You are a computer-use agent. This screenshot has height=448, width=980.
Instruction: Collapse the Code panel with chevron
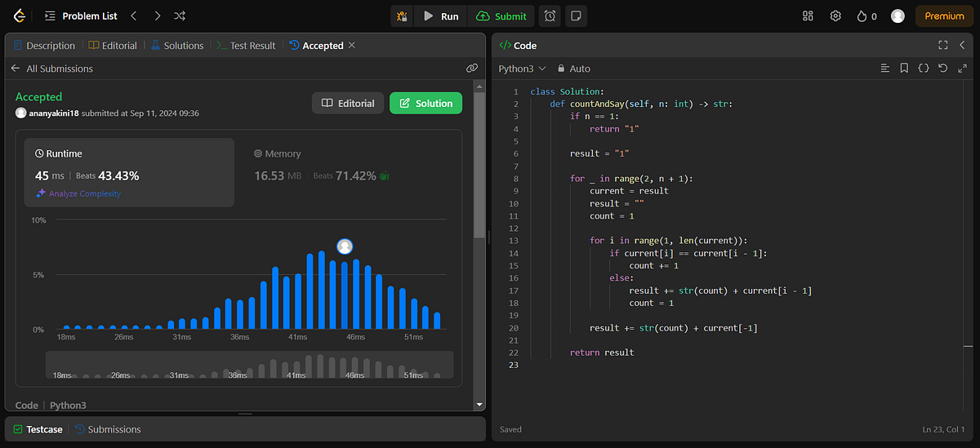(962, 45)
